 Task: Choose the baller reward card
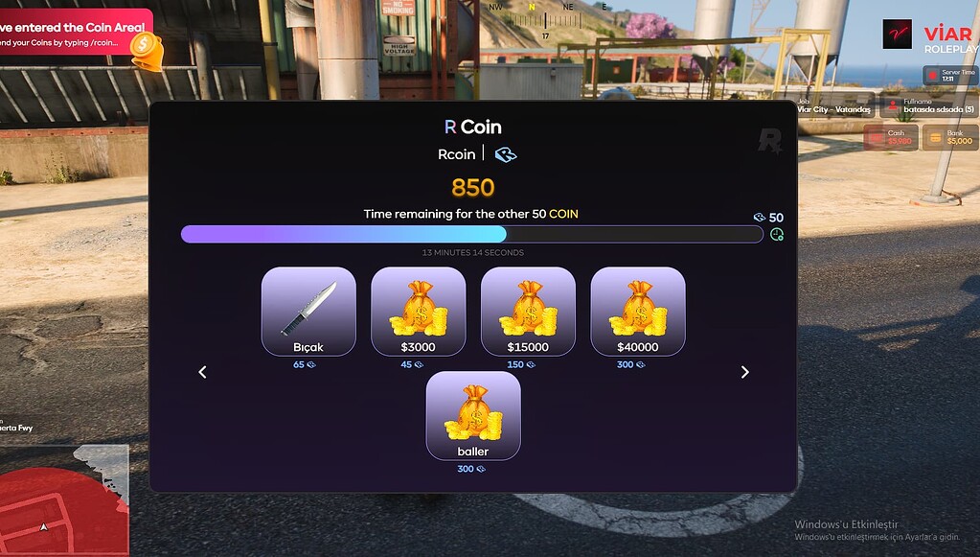click(x=473, y=416)
